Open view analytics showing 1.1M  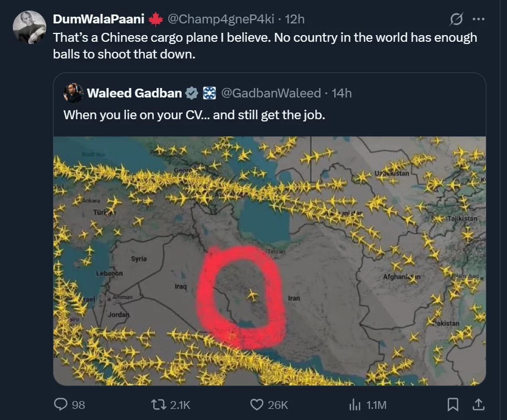click(x=354, y=405)
